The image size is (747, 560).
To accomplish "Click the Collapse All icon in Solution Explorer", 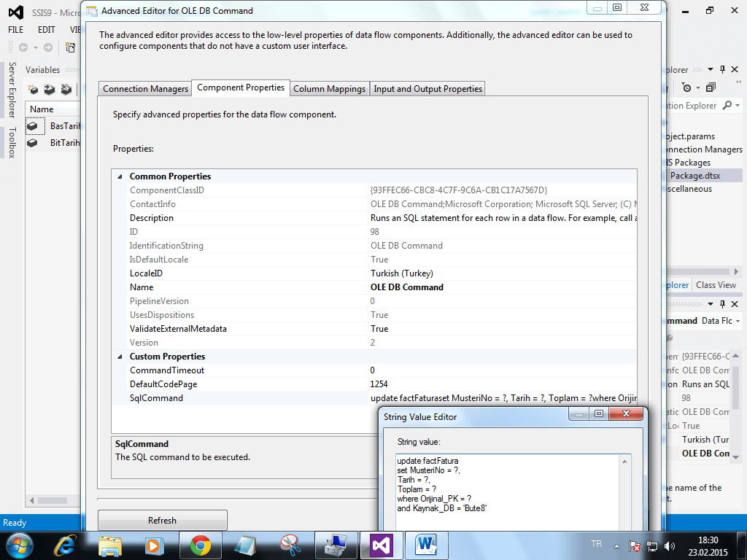I will pos(711,87).
